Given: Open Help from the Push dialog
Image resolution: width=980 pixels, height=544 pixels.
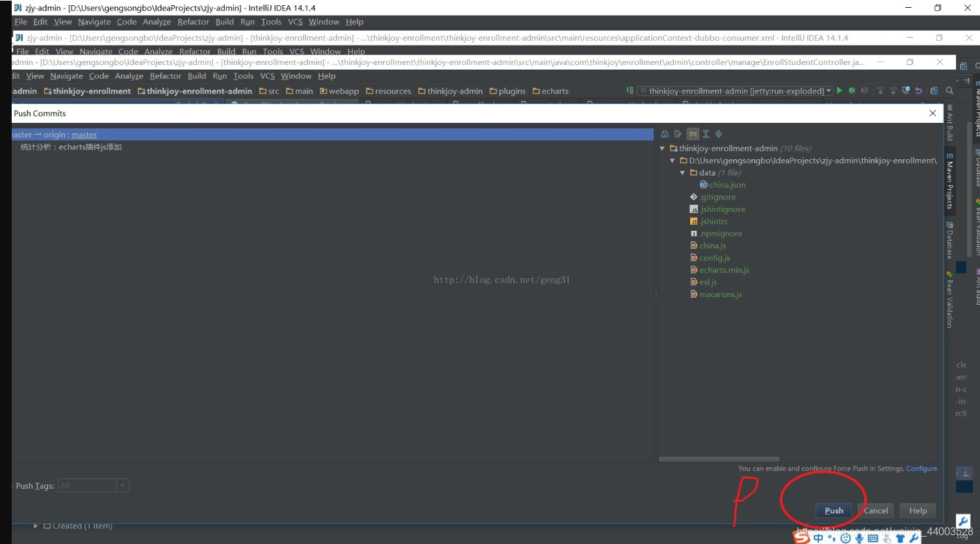Looking at the screenshot, I should (x=918, y=510).
